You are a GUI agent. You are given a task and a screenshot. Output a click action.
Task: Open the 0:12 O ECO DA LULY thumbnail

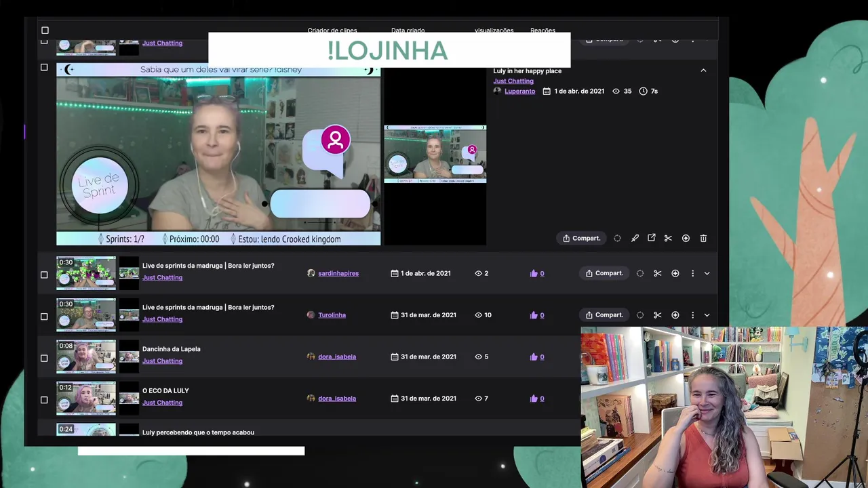86,399
